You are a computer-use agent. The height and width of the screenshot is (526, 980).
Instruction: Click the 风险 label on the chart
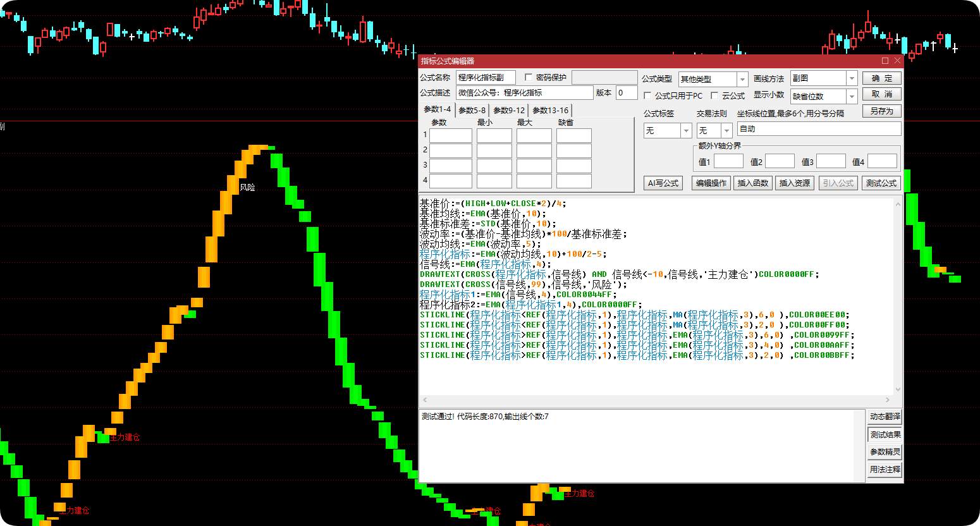click(x=247, y=188)
